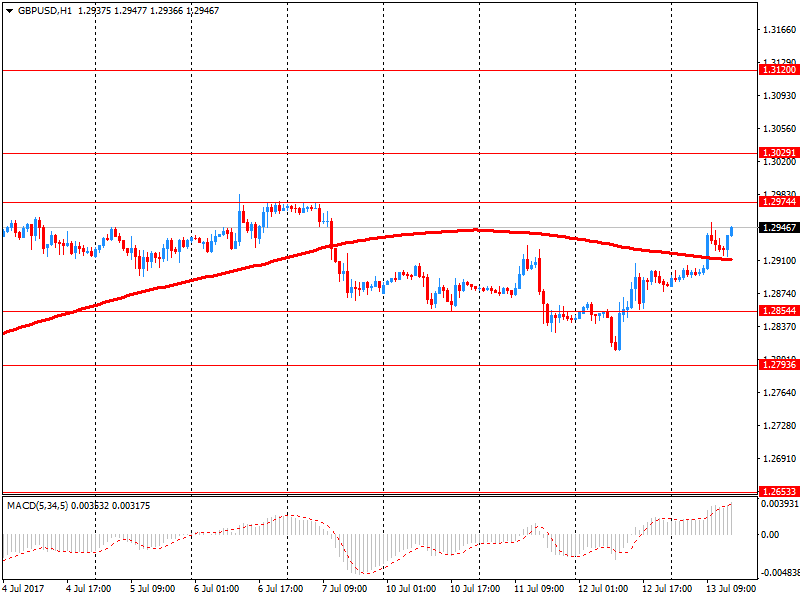Click the 1.29375 open price in header
This screenshot has width=800, height=600.
(x=94, y=11)
